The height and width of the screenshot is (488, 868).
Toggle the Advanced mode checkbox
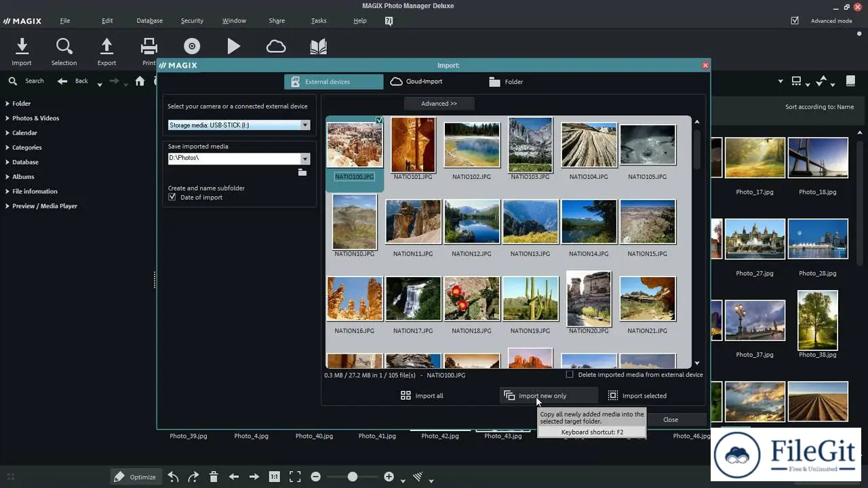point(795,21)
